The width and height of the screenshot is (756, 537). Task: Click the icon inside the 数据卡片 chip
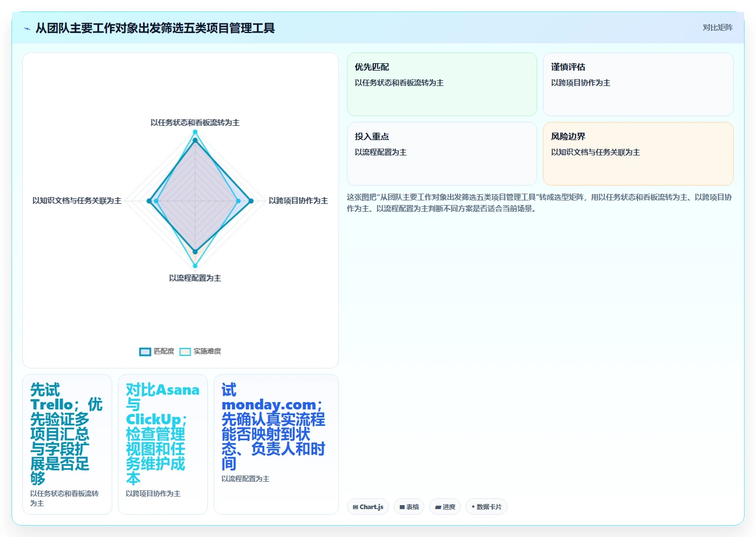click(x=473, y=507)
